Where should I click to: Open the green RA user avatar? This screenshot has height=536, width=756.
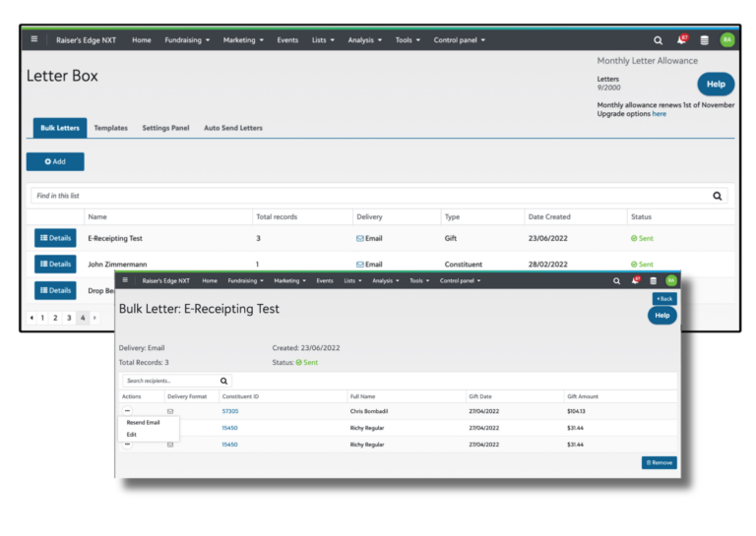727,40
